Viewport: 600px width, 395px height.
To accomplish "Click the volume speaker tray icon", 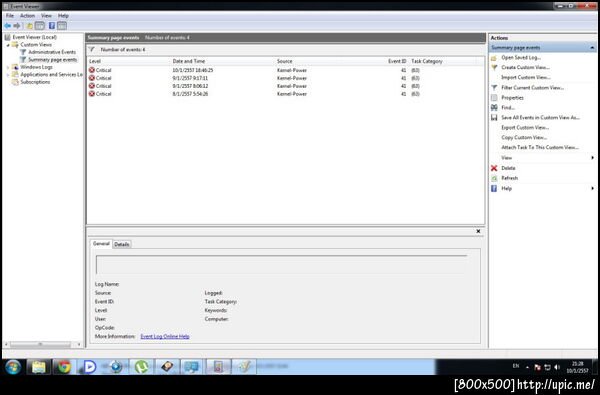I will point(557,367).
